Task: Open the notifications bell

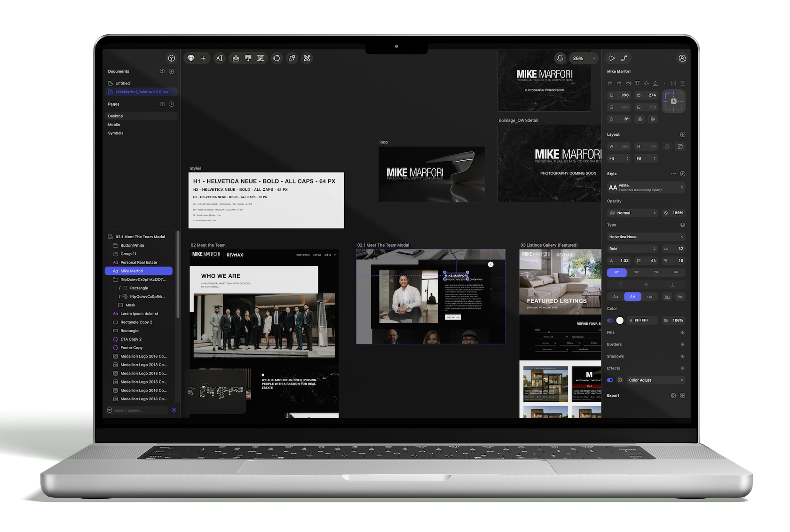Action: [560, 58]
